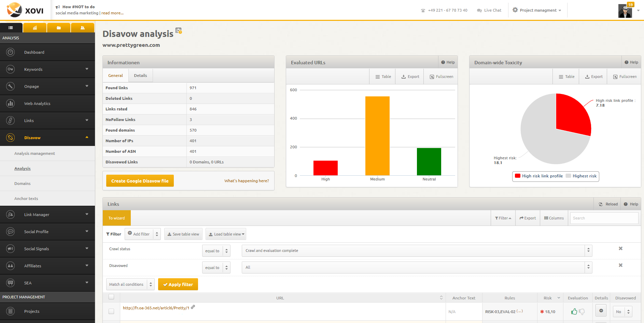Click the Keywords key icon
This screenshot has height=323, width=644.
pos(11,69)
